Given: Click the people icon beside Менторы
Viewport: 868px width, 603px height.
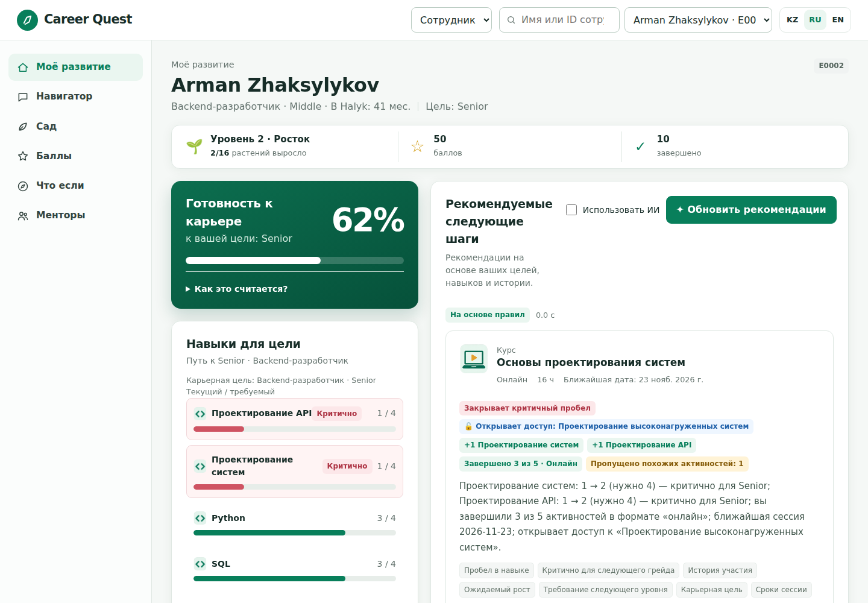Looking at the screenshot, I should pyautogui.click(x=23, y=215).
